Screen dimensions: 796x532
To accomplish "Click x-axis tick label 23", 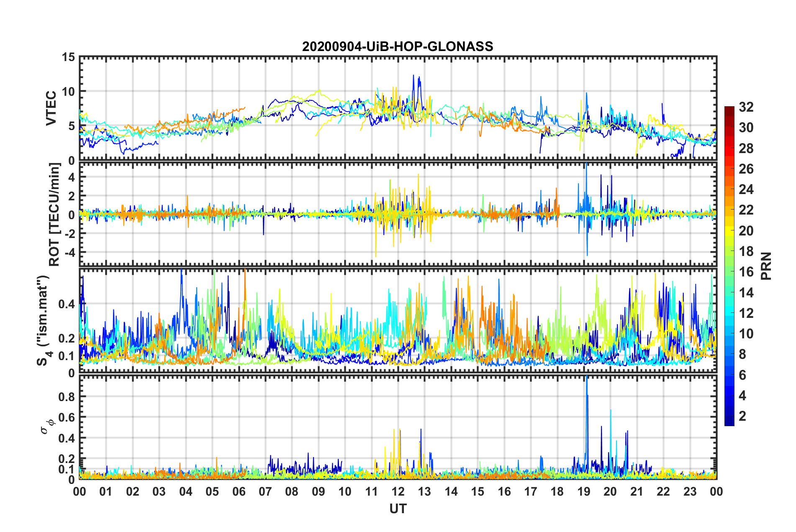I will coord(690,491).
